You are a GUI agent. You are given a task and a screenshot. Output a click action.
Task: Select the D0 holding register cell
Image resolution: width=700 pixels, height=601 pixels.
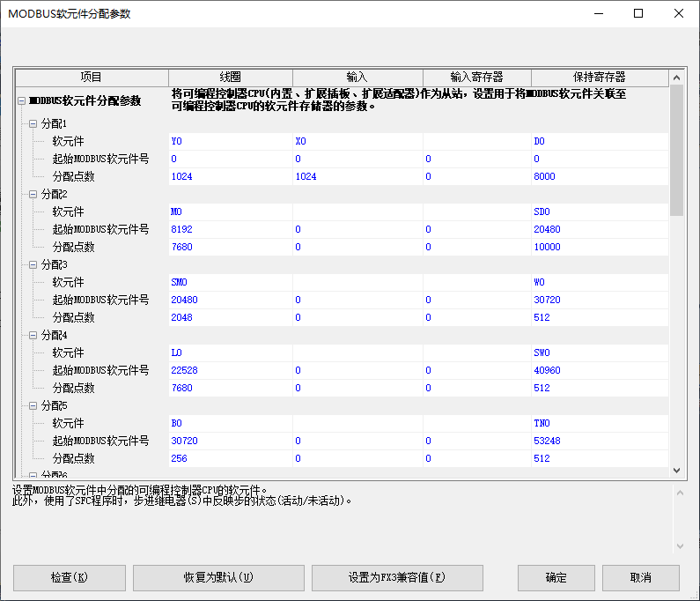click(600, 141)
